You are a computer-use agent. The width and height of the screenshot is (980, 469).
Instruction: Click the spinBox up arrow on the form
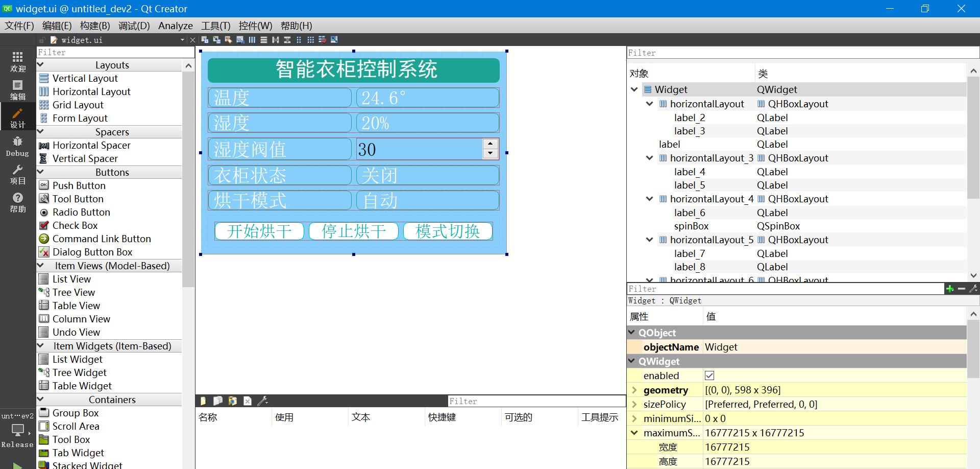(490, 144)
